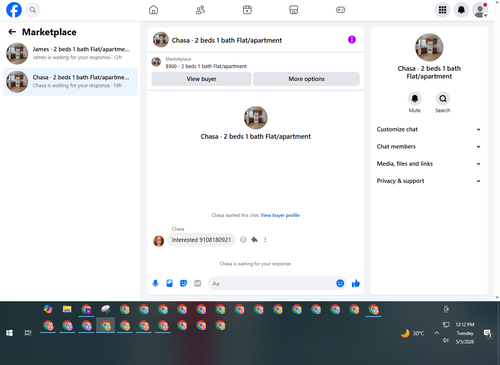Click the volume speaker tray icon
The image size is (500, 365).
point(446,340)
